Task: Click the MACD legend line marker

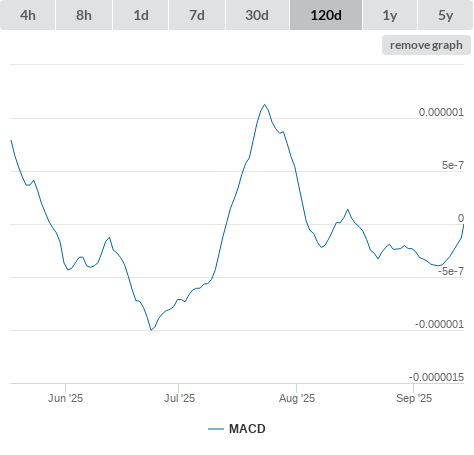Action: pos(216,429)
